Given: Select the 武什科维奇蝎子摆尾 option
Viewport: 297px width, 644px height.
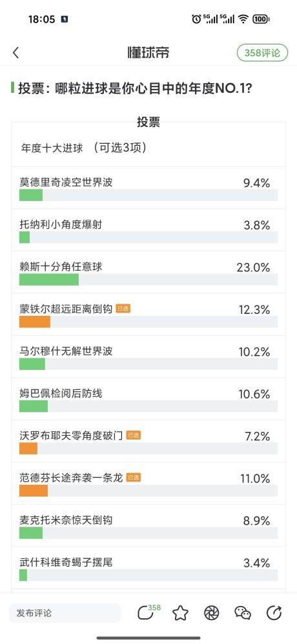Looking at the screenshot, I should click(148, 569).
